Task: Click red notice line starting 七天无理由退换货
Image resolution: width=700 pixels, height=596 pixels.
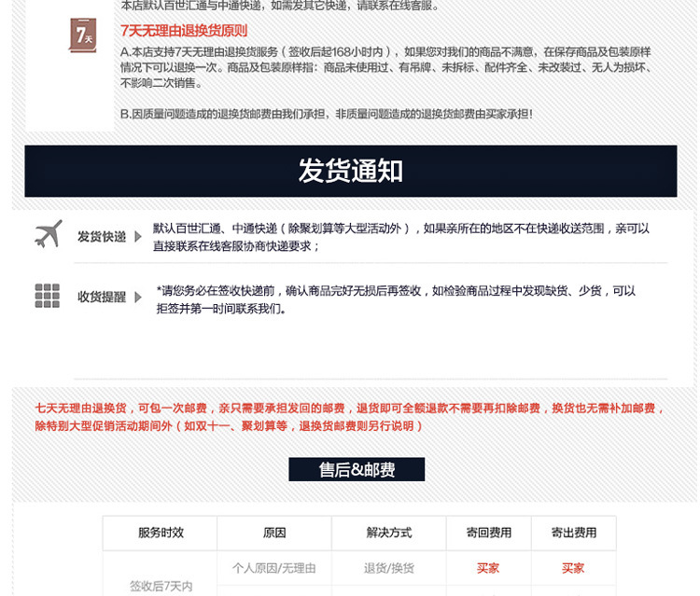Action: point(350,409)
